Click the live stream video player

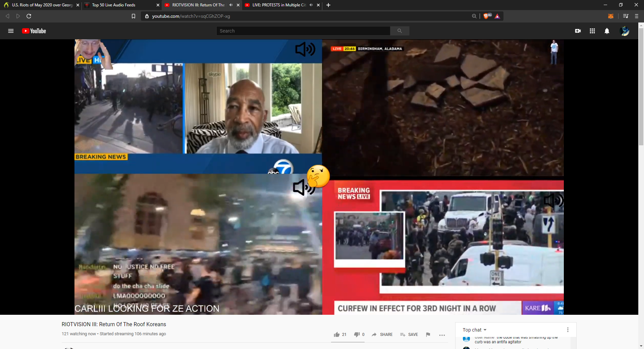pyautogui.click(x=319, y=177)
